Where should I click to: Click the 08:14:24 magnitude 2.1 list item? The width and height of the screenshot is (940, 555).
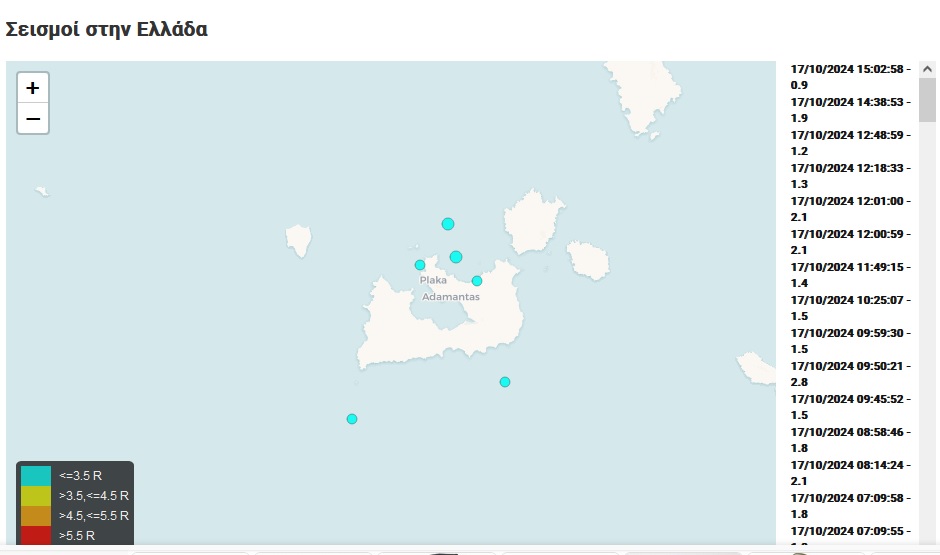(x=850, y=473)
